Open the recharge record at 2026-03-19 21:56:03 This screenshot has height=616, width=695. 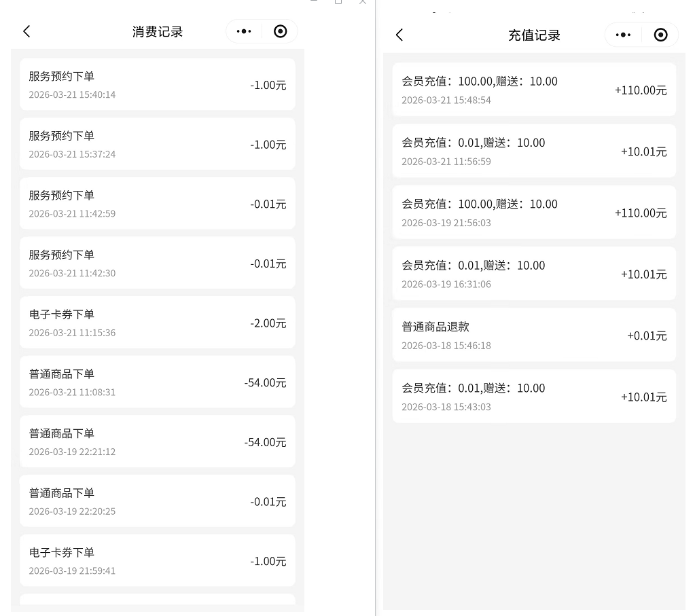[534, 213]
